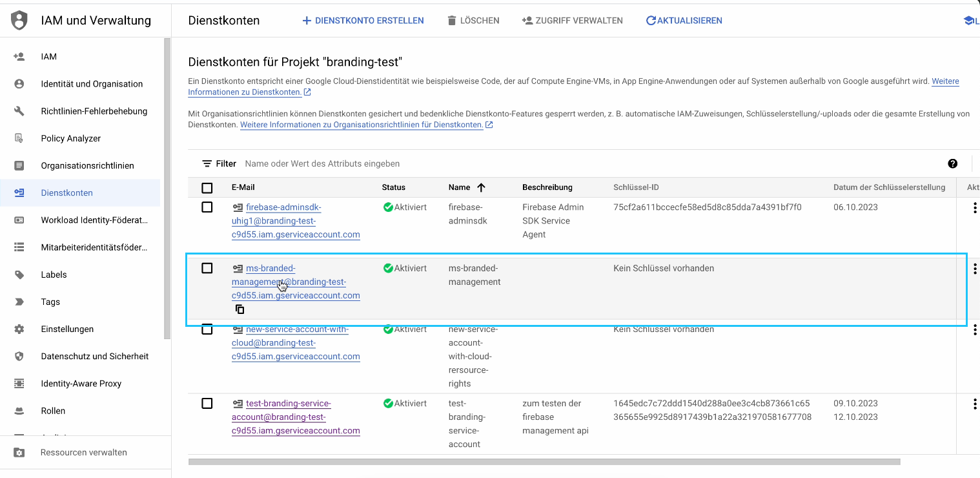The height and width of the screenshot is (478, 980).
Task: Click Firebase Admin SDK Service Agent description
Action: (553, 221)
